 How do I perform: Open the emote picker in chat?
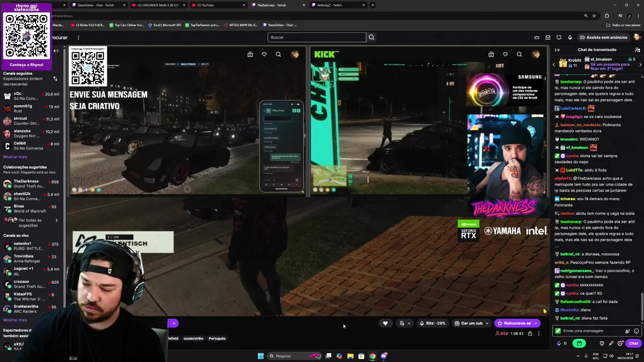click(x=636, y=331)
